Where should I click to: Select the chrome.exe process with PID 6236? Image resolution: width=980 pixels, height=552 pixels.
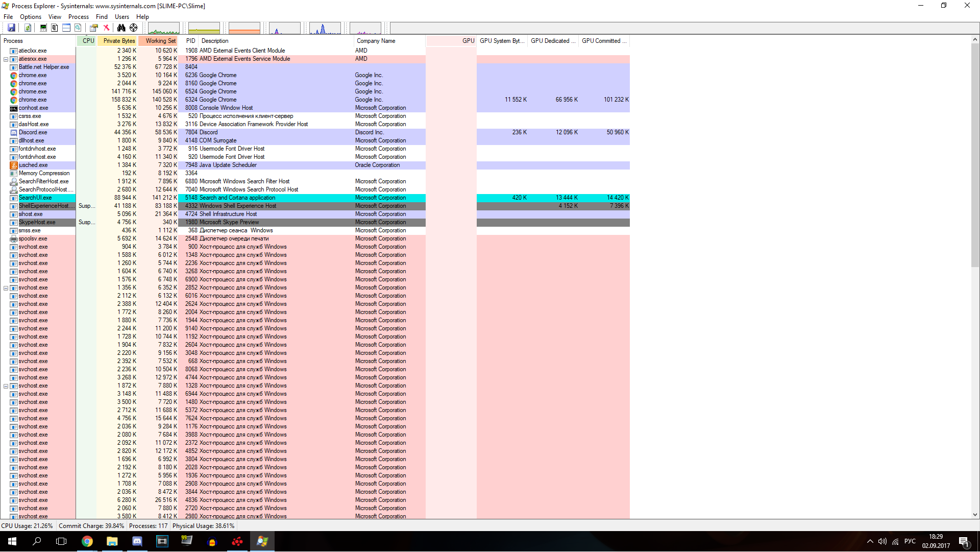click(315, 75)
